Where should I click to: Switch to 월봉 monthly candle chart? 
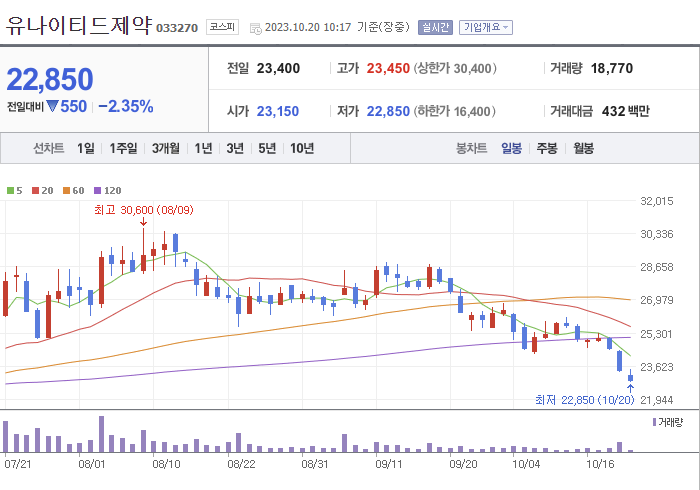coord(583,148)
